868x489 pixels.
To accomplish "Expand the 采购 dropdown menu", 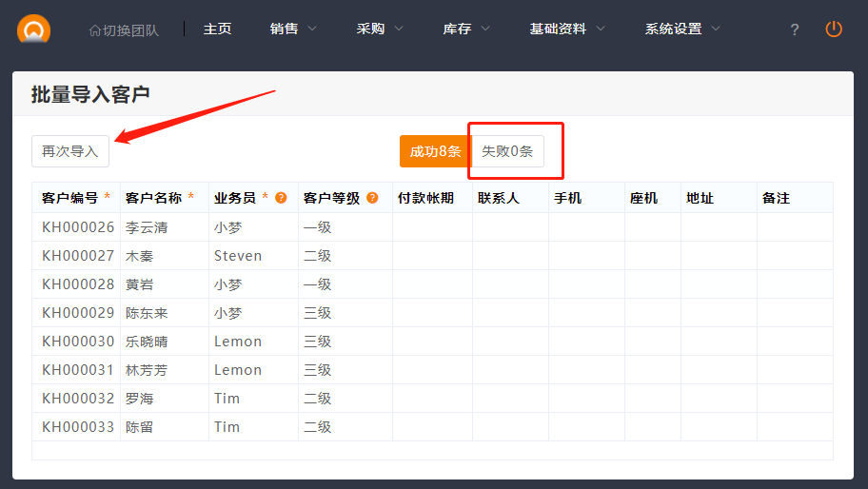I will 380,29.
